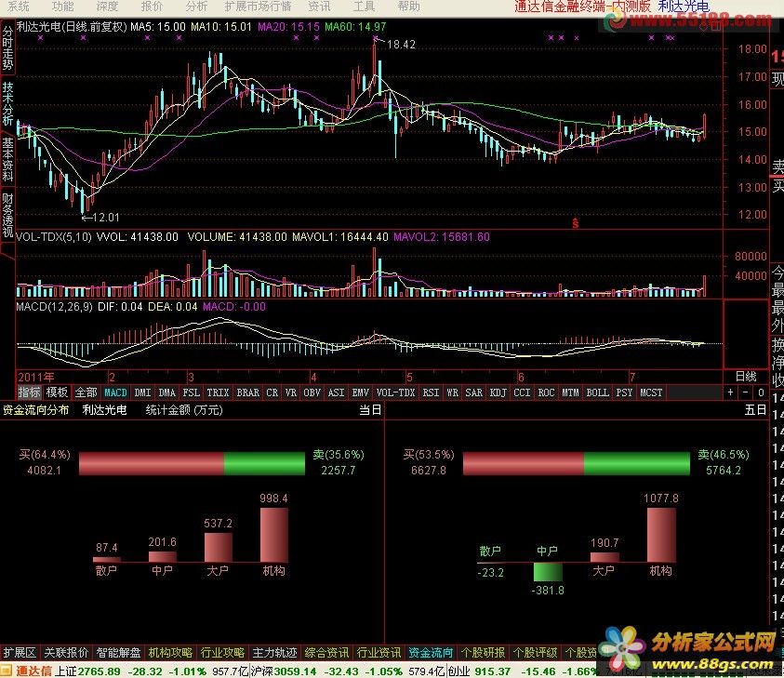Select the OBV indicator
784x678 pixels.
312,392
